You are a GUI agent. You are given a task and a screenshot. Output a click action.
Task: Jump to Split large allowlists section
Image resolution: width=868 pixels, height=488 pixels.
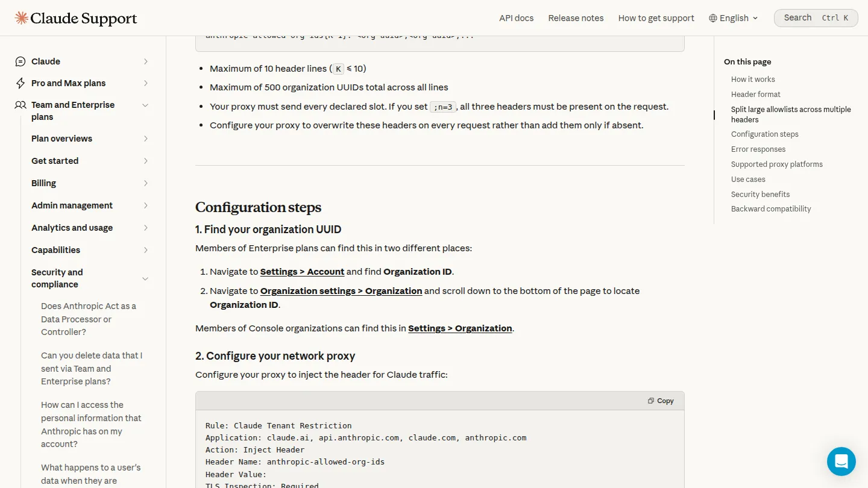click(x=791, y=114)
